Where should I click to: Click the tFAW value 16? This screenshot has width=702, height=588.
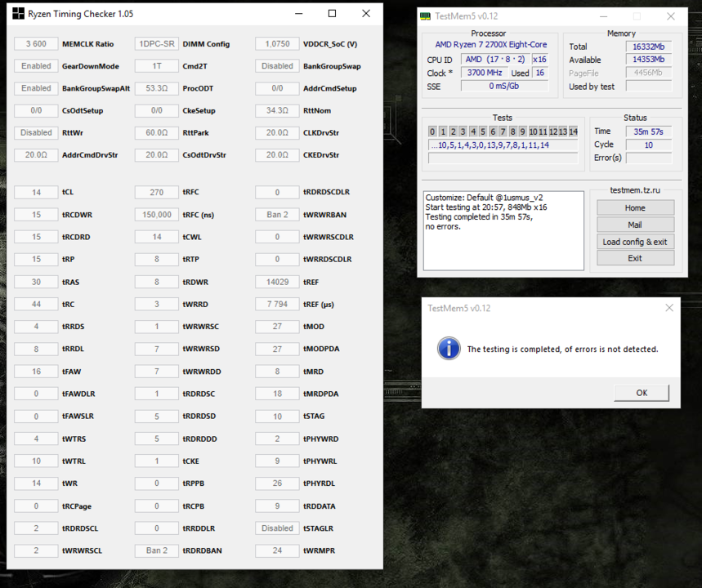point(36,372)
